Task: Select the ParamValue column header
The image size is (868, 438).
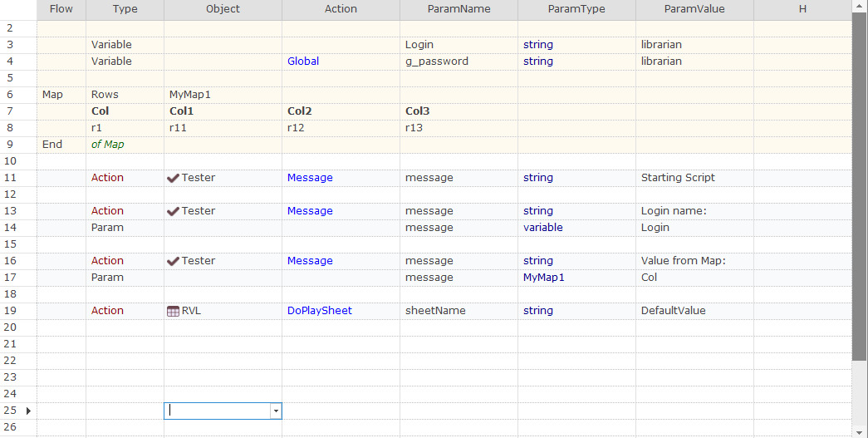Action: click(x=694, y=9)
